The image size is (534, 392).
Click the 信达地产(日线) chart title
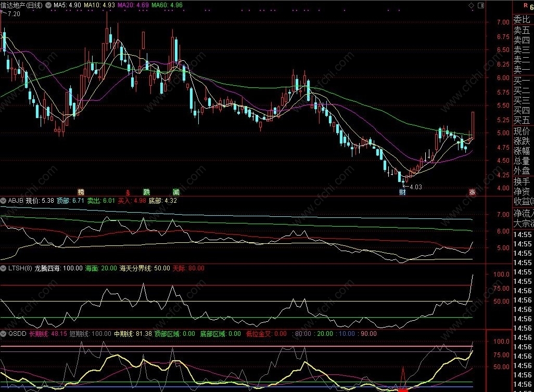[22, 5]
